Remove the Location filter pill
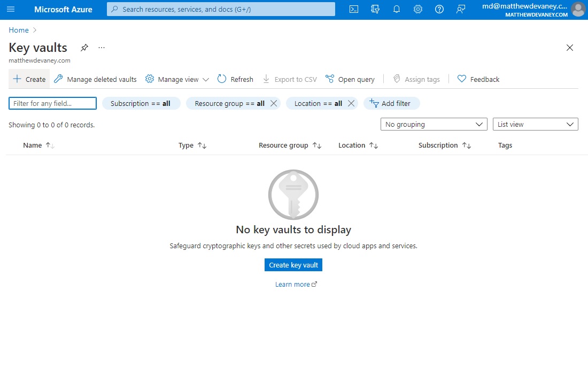 351,103
